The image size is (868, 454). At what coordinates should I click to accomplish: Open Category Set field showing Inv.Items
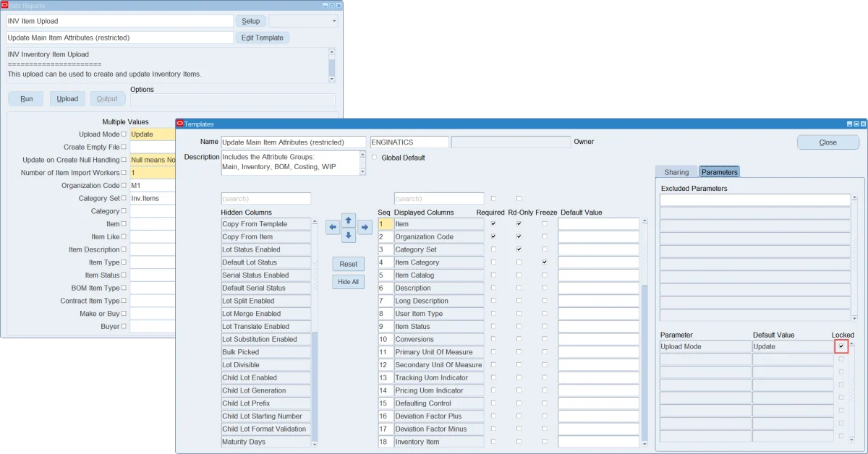click(x=153, y=198)
